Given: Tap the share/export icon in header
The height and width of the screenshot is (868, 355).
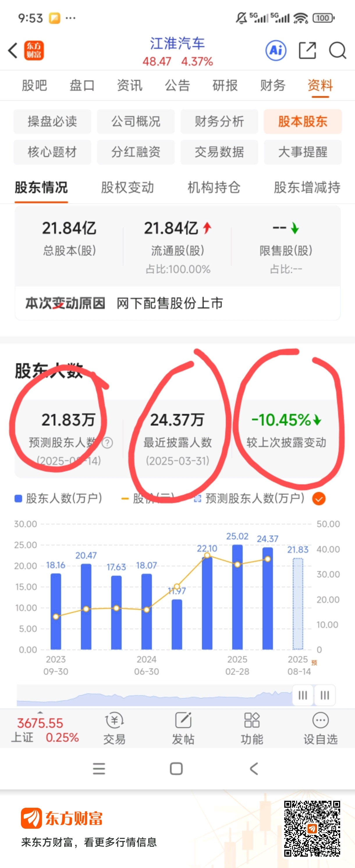Looking at the screenshot, I should pyautogui.click(x=308, y=51).
